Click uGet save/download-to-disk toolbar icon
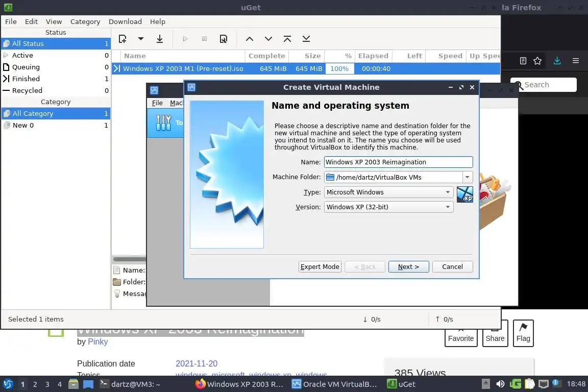588x392 pixels. [x=160, y=39]
